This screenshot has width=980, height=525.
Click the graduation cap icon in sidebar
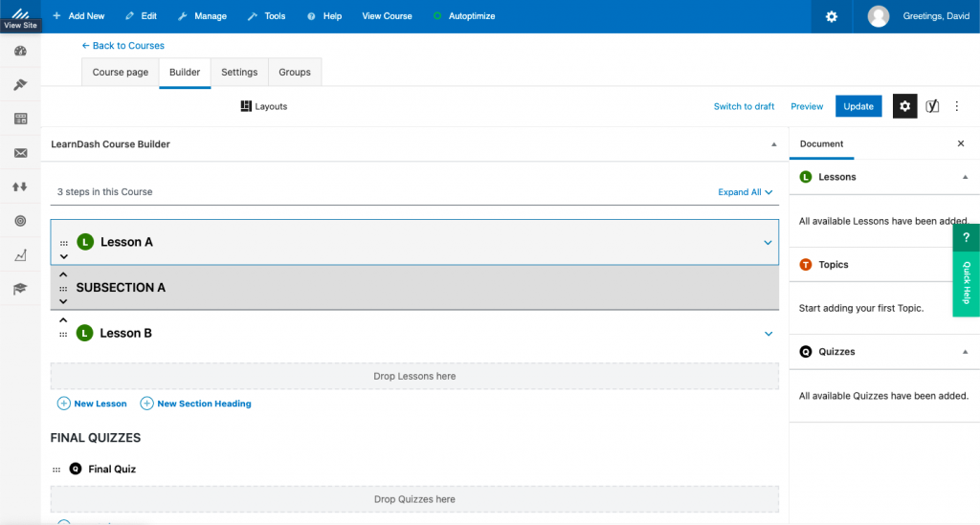click(x=20, y=289)
